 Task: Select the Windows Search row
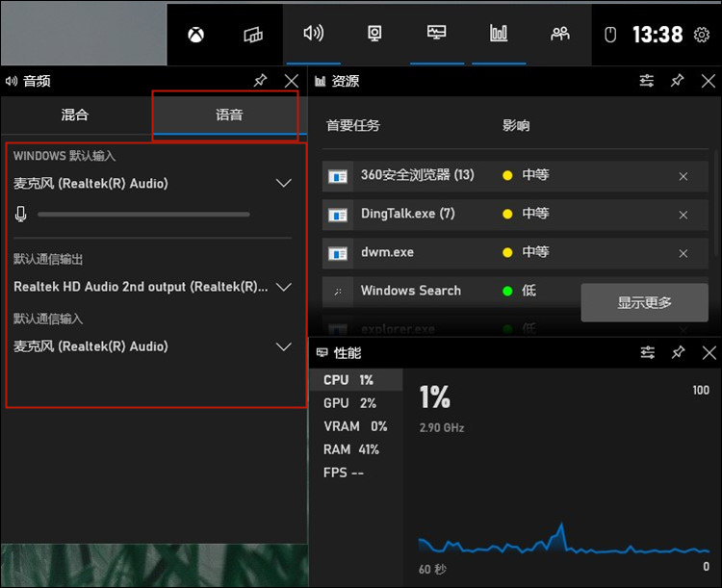coord(451,292)
